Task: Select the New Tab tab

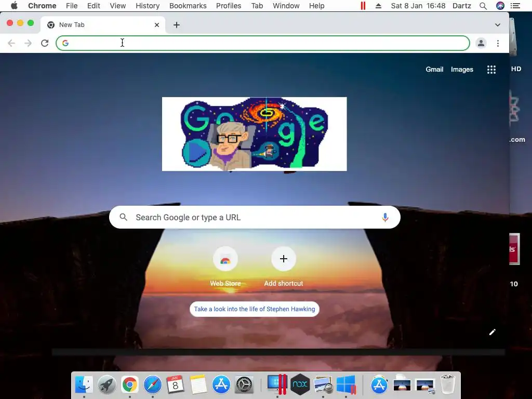Action: coord(102,25)
